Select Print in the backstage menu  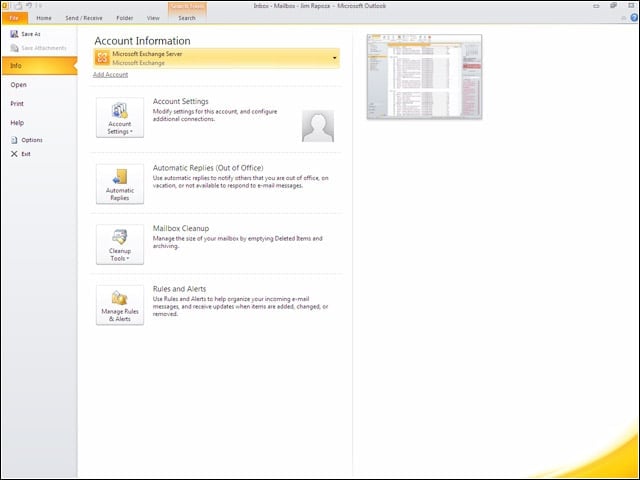point(17,104)
